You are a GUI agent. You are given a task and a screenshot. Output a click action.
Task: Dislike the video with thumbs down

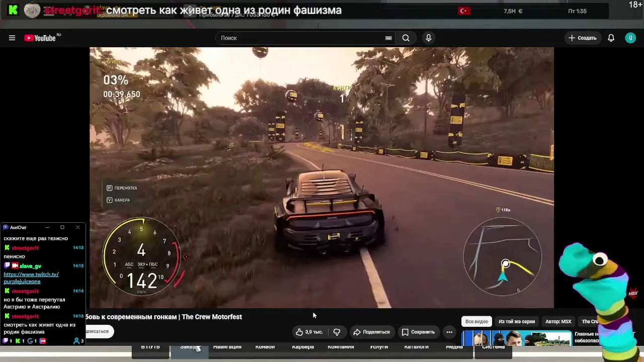[x=337, y=332]
